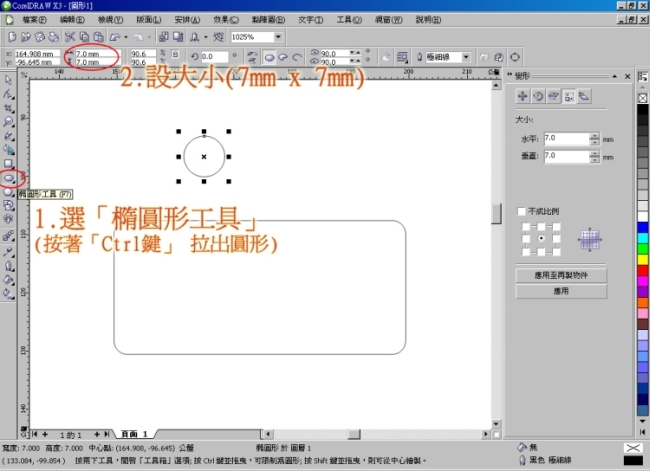
Task: Select the Smart Fill tool
Action: [8, 149]
